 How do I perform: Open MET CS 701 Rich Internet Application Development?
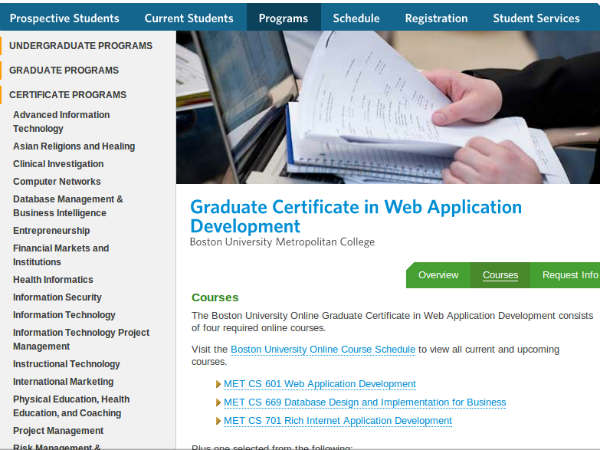click(338, 421)
